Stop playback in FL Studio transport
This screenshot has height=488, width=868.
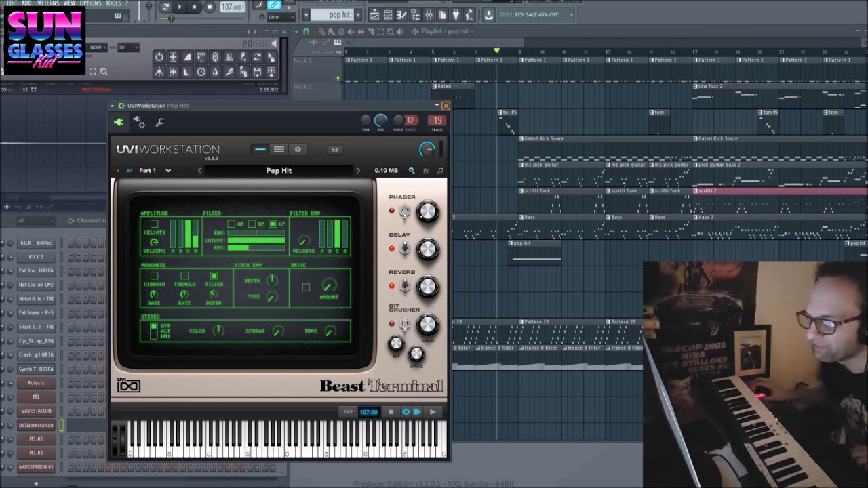pos(194,7)
